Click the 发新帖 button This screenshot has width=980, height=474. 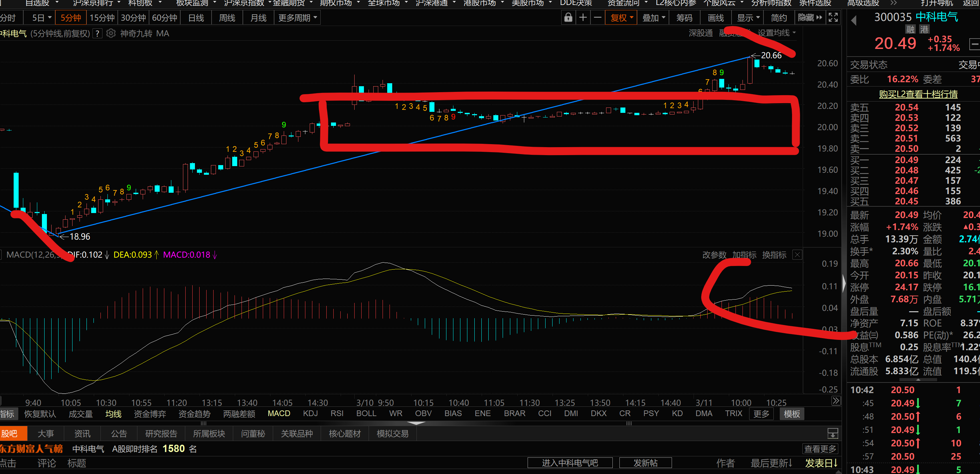[x=645, y=463]
